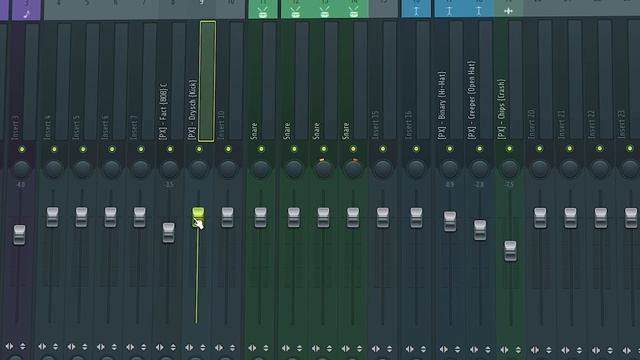Click the Fact (808) C volume fader
The image size is (640, 360).
tap(169, 233)
